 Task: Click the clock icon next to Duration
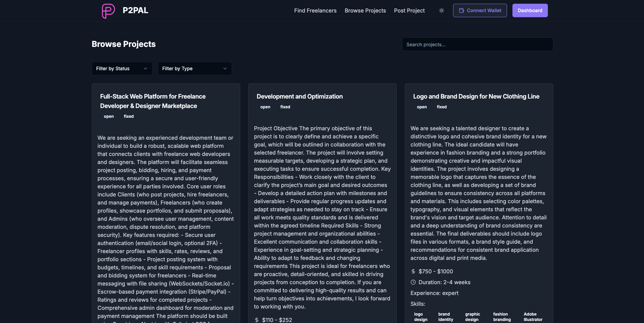[413, 282]
